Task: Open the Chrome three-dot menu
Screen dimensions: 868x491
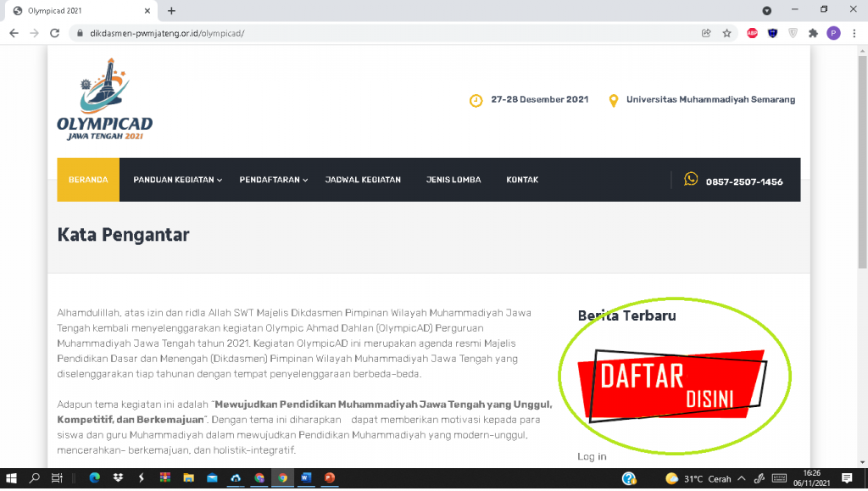Action: pos(854,33)
